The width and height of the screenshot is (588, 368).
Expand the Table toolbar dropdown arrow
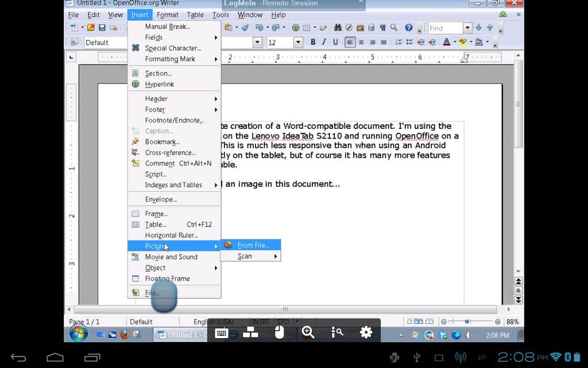pos(315,28)
